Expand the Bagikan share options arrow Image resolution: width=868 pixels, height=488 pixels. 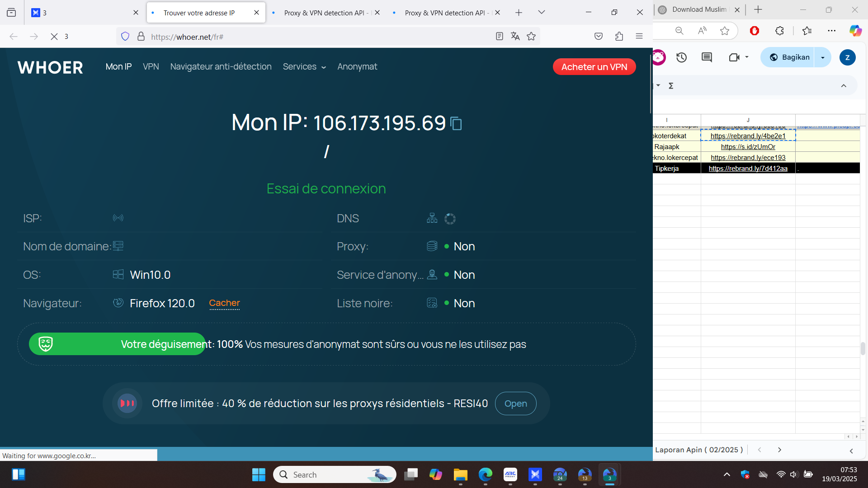[x=823, y=57]
